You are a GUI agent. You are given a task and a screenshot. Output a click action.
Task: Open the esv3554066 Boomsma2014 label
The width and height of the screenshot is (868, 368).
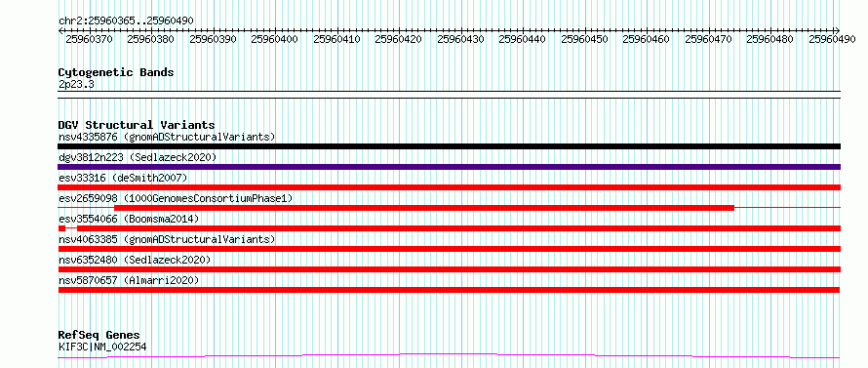129,219
